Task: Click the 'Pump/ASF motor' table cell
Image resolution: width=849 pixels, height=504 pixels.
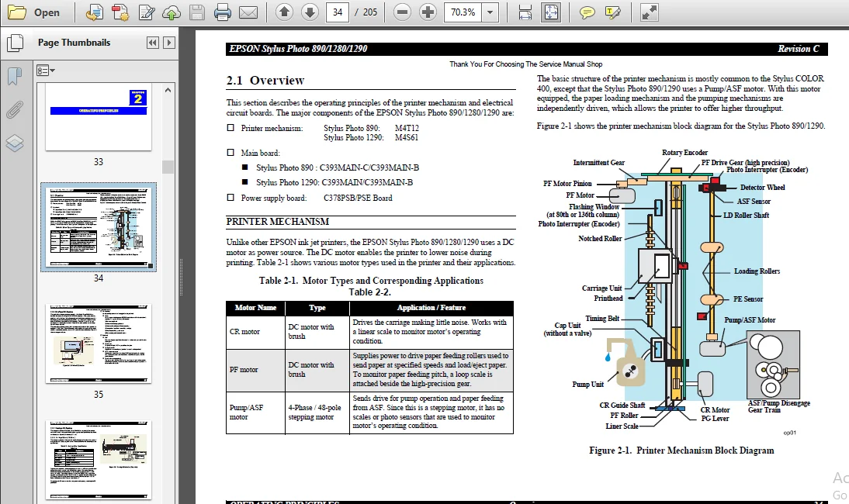Action: click(x=255, y=413)
